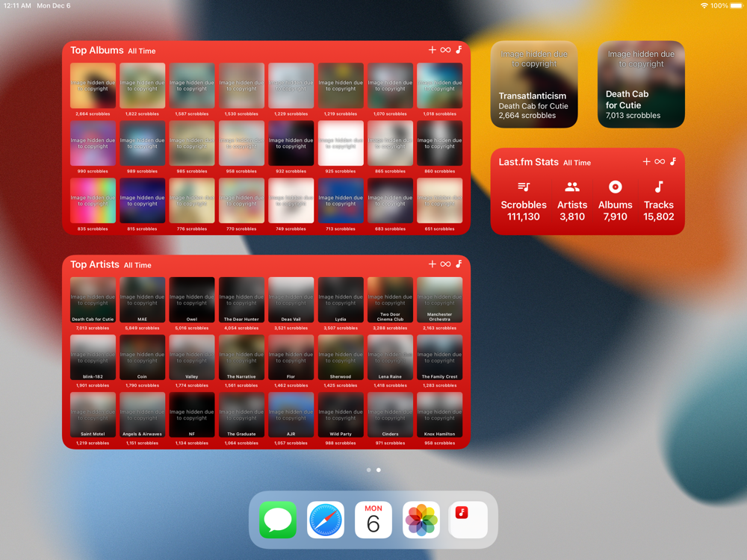The height and width of the screenshot is (560, 747).
Task: Tap the album with 932 scrobbles
Action: point(291,143)
